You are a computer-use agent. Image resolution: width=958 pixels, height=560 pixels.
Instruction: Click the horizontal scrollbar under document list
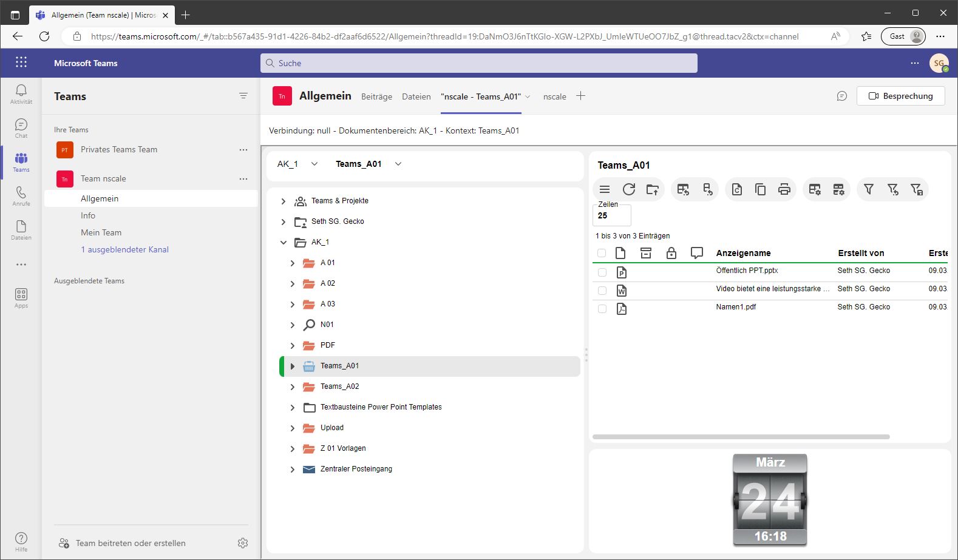(x=741, y=437)
